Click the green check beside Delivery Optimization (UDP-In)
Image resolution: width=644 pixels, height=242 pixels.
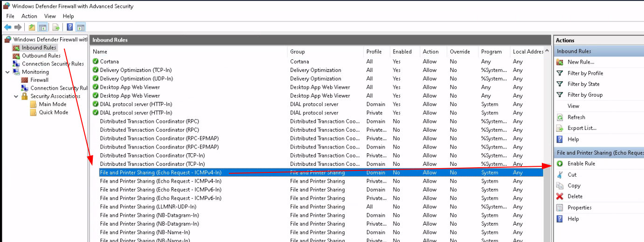coord(96,78)
